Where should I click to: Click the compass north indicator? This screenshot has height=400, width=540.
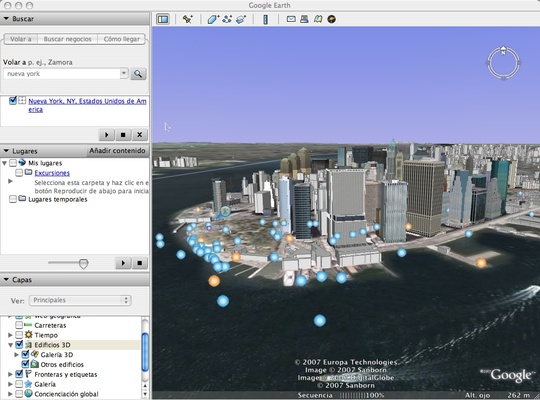[x=503, y=52]
